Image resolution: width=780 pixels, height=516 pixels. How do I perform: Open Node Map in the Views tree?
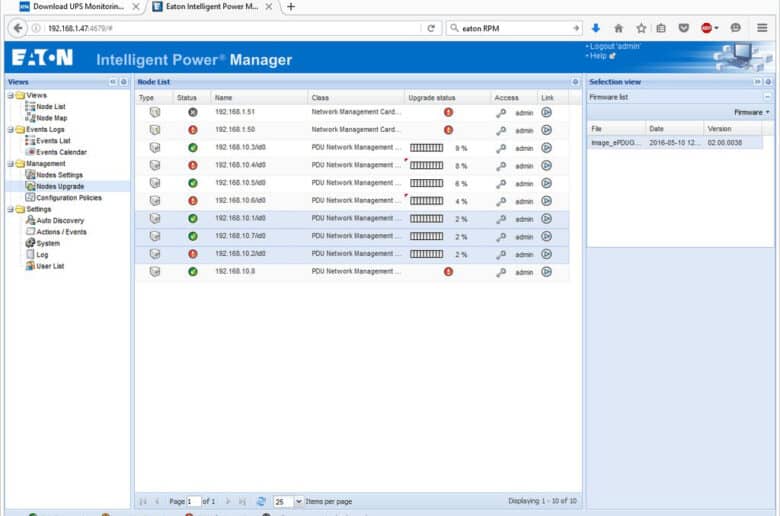[52, 118]
